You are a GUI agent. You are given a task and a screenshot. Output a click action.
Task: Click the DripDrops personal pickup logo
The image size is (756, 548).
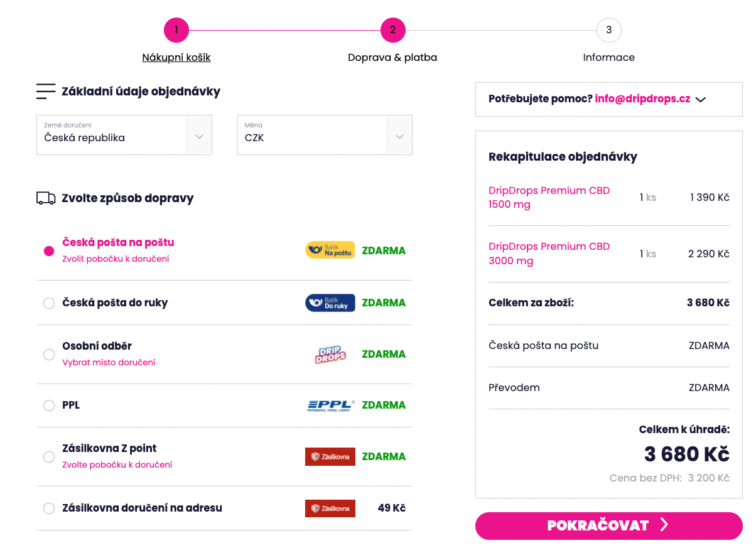tap(330, 354)
